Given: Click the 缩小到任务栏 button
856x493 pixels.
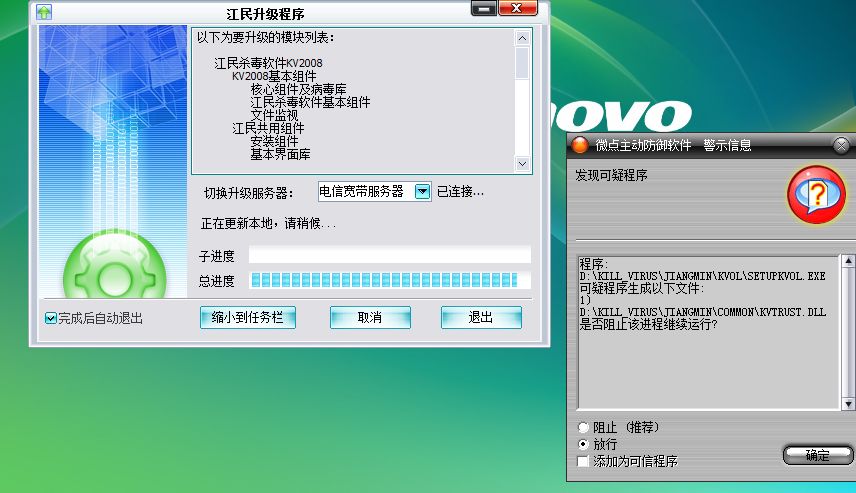Looking at the screenshot, I should click(248, 318).
